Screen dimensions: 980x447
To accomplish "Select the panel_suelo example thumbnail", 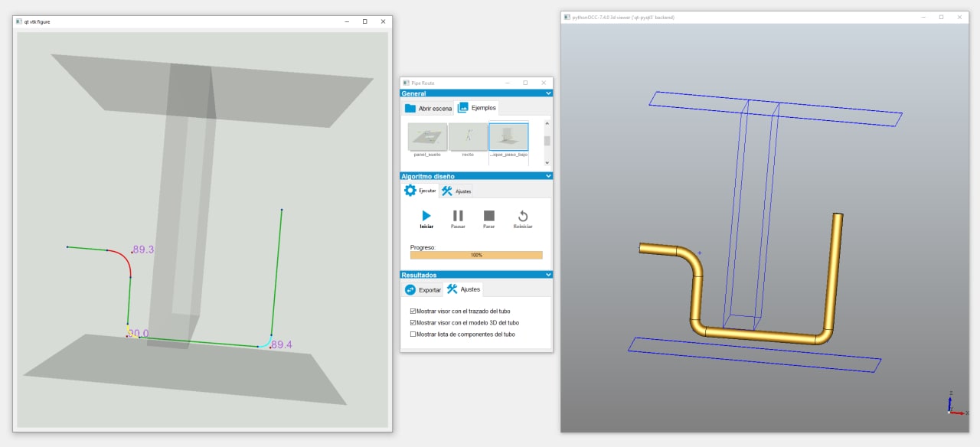I will point(427,137).
